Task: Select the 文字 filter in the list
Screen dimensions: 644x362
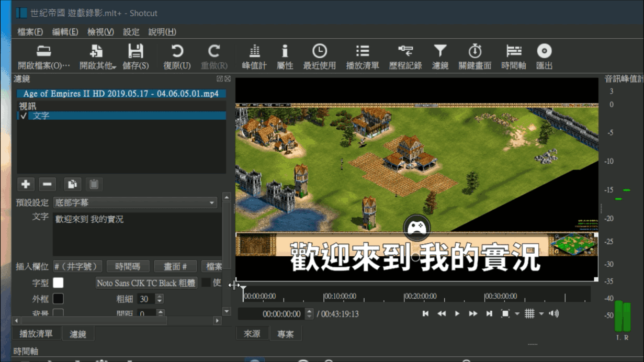Action: (x=121, y=116)
